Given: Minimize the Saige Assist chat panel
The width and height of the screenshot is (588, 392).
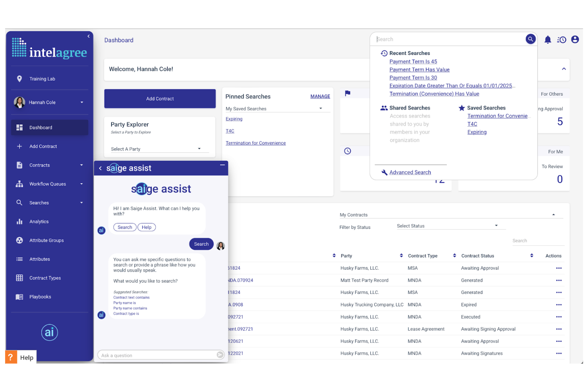Looking at the screenshot, I should [x=222, y=165].
